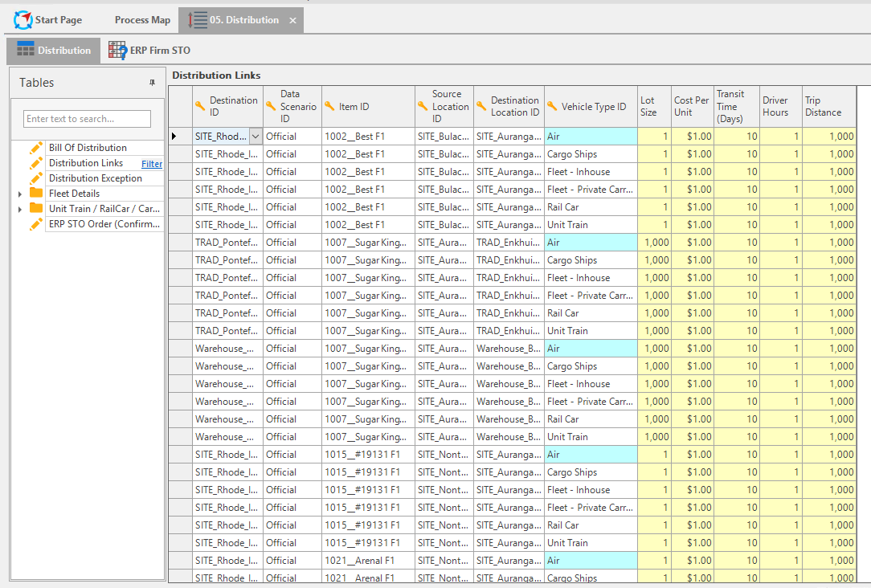Sort by Lot Size column header
Screen dimensions: 871x588
[654, 106]
